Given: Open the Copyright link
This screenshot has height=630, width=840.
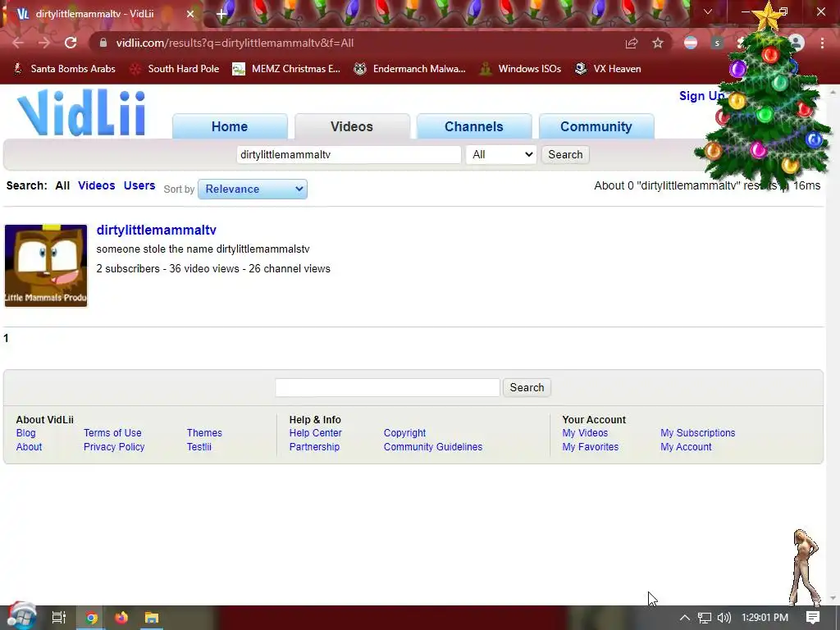Looking at the screenshot, I should tap(404, 433).
